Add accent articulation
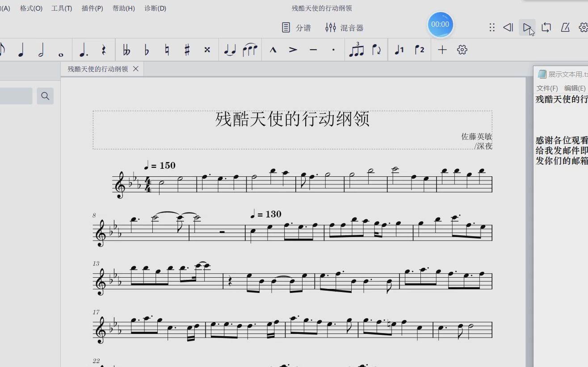The width and height of the screenshot is (588, 367). tap(293, 50)
